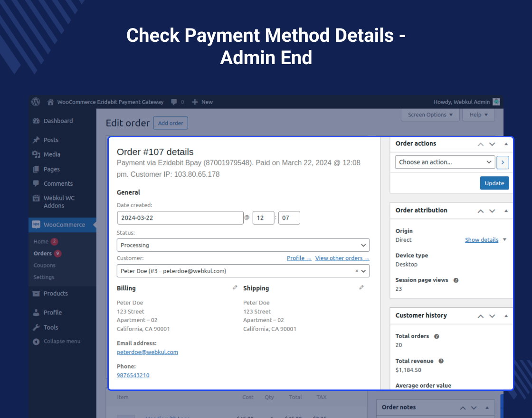This screenshot has height=418, width=532.
Task: Open Orders submenu
Action: click(42, 254)
